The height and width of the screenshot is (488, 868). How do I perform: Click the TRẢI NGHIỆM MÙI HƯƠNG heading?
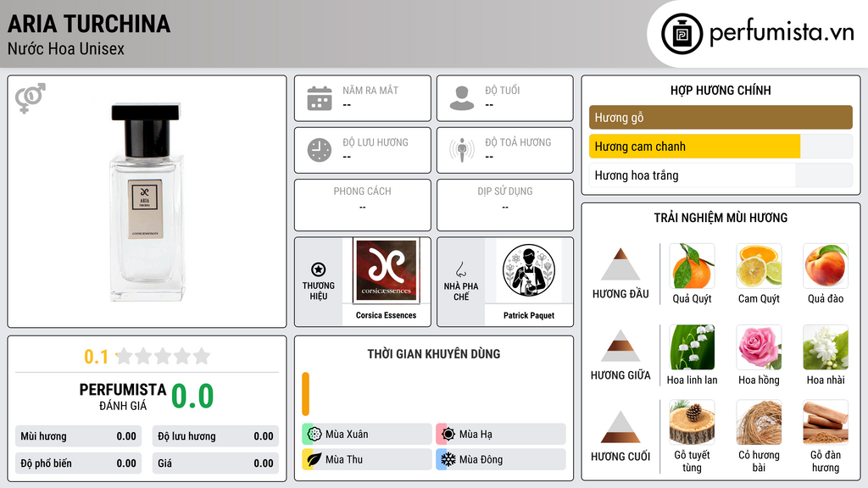[721, 218]
